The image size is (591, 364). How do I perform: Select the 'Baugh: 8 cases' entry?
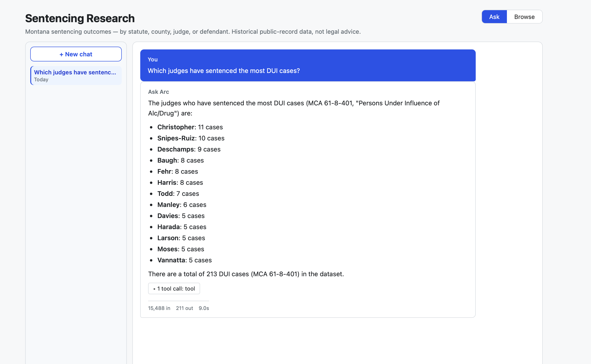(x=180, y=160)
